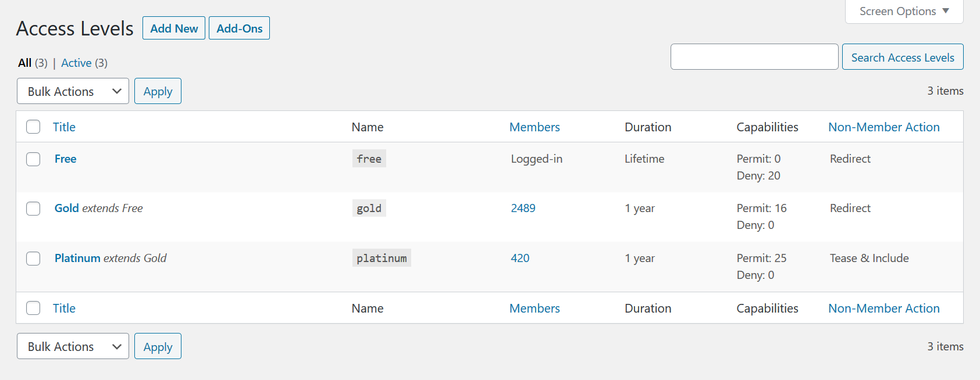This screenshot has width=980, height=380.
Task: Select the 'free' name code
Action: 369,159
